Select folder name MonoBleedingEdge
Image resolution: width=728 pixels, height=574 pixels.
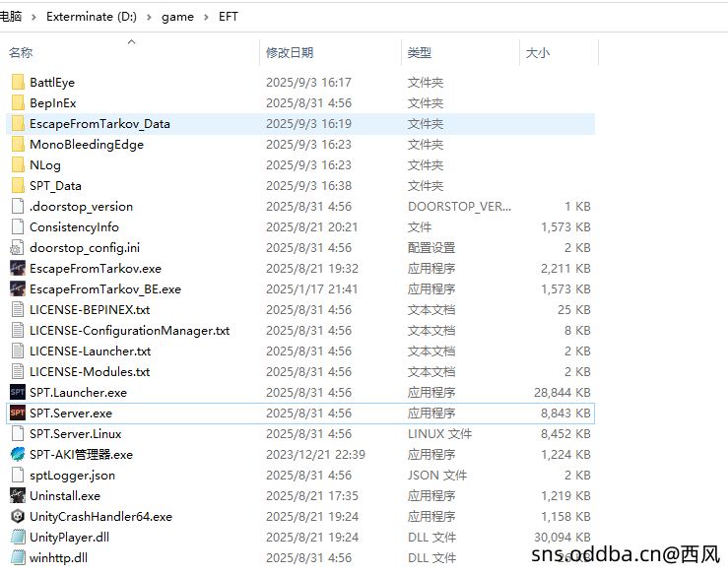87,145
